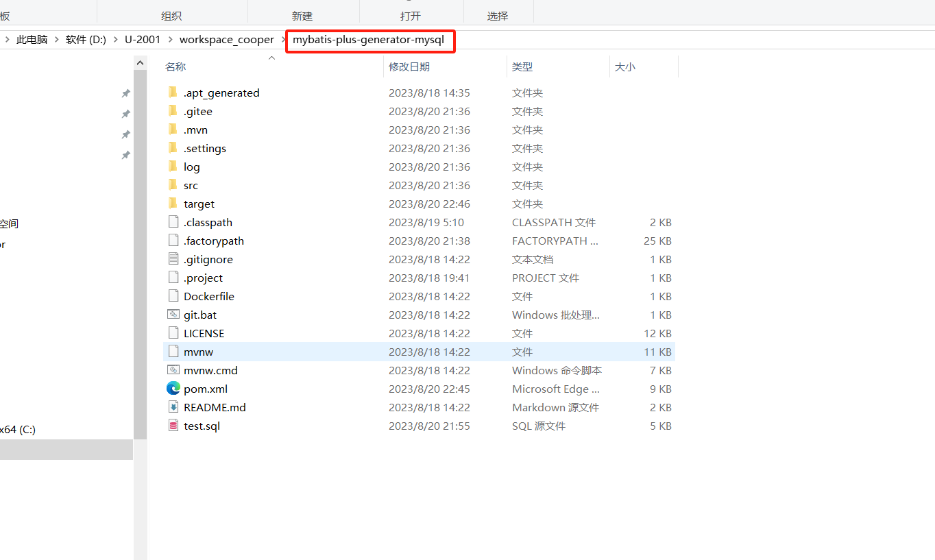The image size is (935, 560).
Task: Expand chevron before 此电脑 breadcrumb
Action: point(7,40)
